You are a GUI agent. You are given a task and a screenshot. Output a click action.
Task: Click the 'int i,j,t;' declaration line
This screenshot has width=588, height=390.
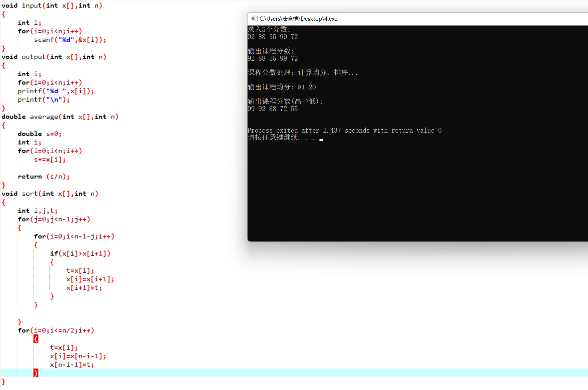(37, 211)
